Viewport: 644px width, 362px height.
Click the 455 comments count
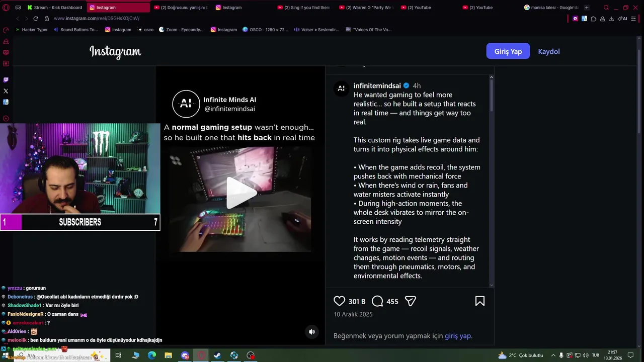pyautogui.click(x=392, y=302)
